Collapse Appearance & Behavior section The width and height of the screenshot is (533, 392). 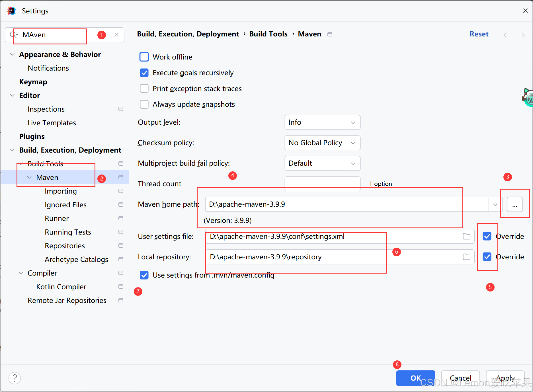[x=12, y=54]
